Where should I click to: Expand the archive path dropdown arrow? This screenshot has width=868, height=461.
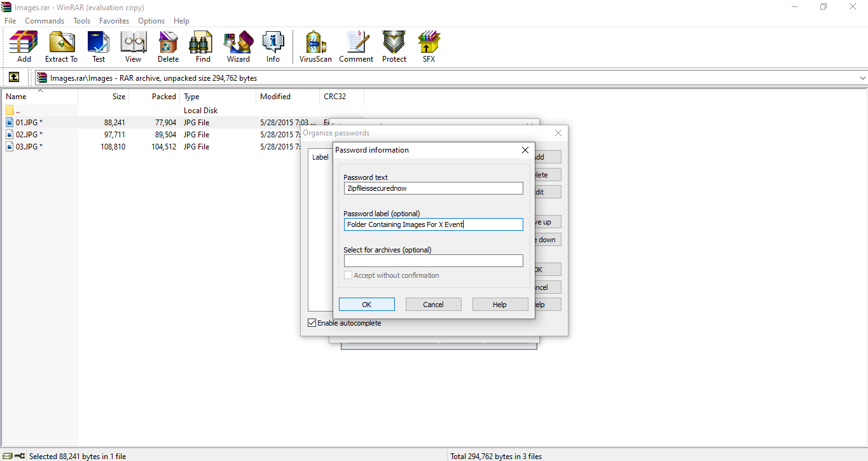coord(862,78)
